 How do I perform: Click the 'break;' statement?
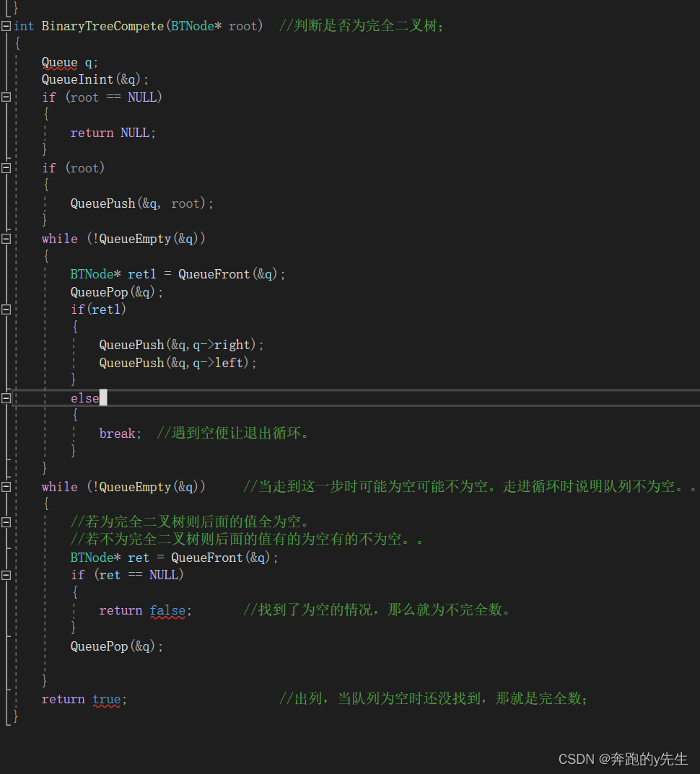(x=120, y=434)
